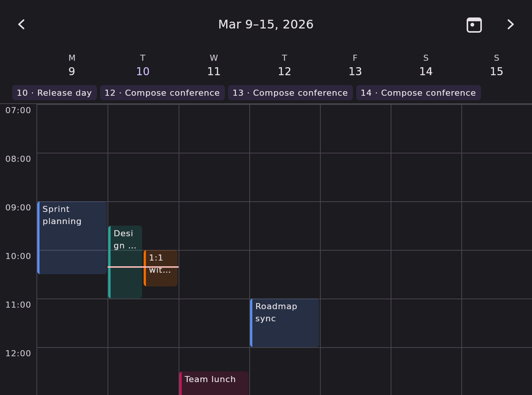The width and height of the screenshot is (532, 395).
Task: Open the Mar 9–15, 2026 date title
Action: 266,24
